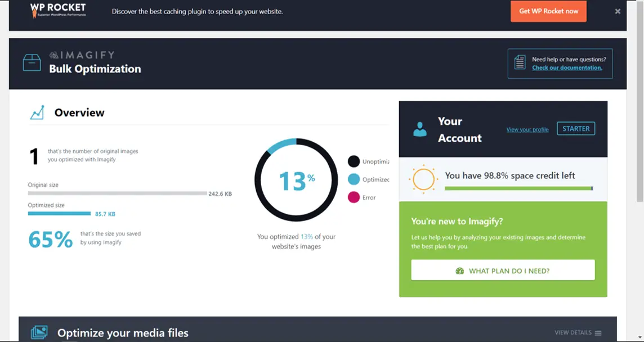Click the Bulk Optimization title
644x342 pixels.
coord(95,69)
